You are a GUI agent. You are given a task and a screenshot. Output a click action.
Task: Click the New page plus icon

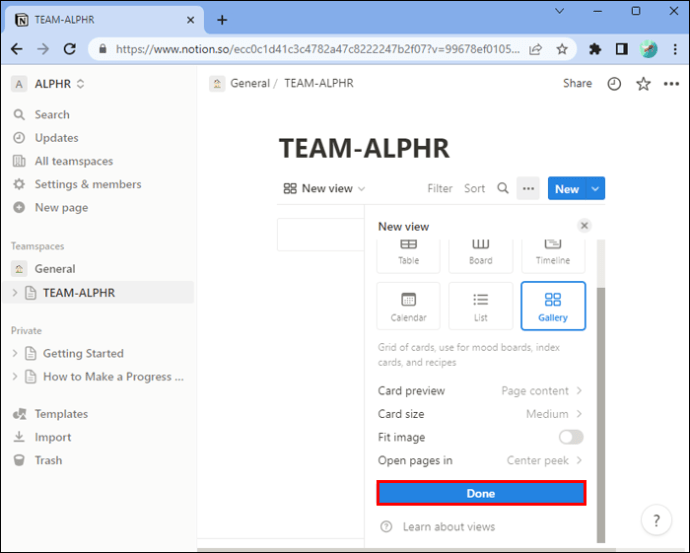pyautogui.click(x=19, y=207)
